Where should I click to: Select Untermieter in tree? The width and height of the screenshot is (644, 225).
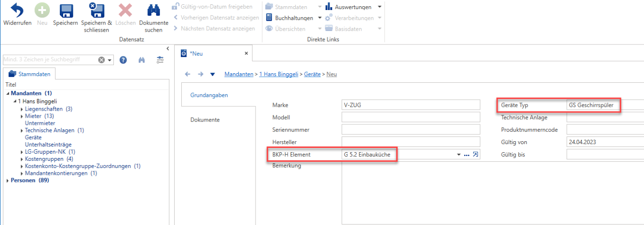[x=40, y=123]
